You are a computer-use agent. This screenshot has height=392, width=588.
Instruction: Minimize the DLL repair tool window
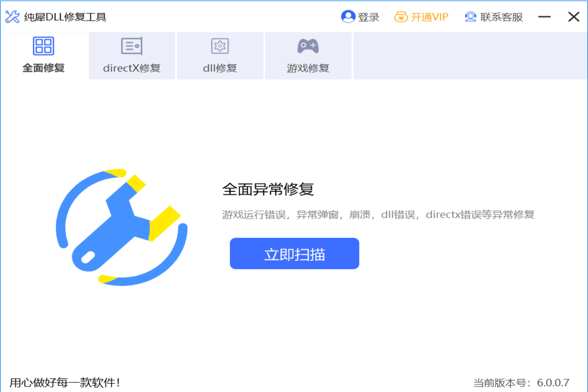[x=545, y=17]
